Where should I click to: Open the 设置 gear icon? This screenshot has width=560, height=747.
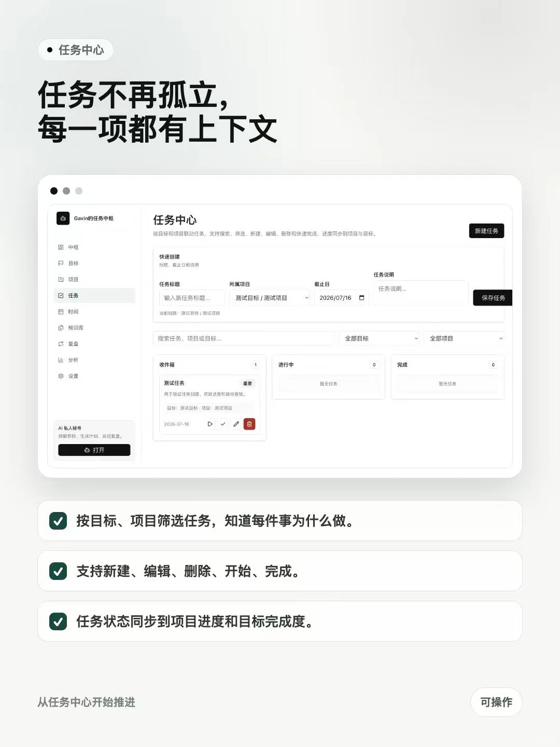point(61,376)
